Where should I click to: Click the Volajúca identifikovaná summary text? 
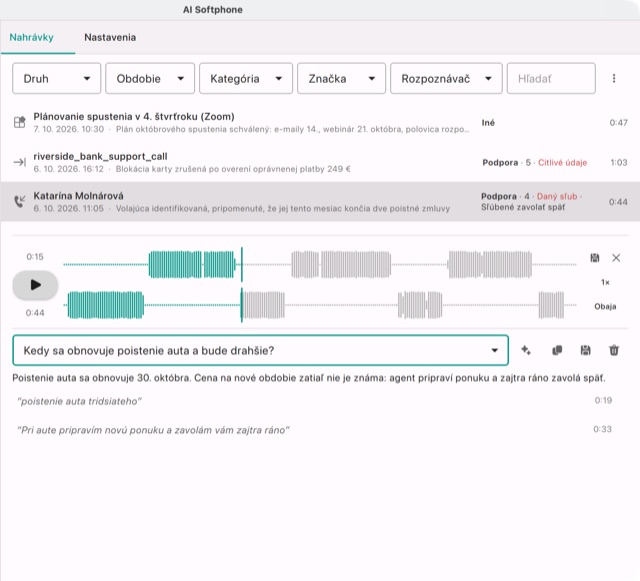point(282,209)
